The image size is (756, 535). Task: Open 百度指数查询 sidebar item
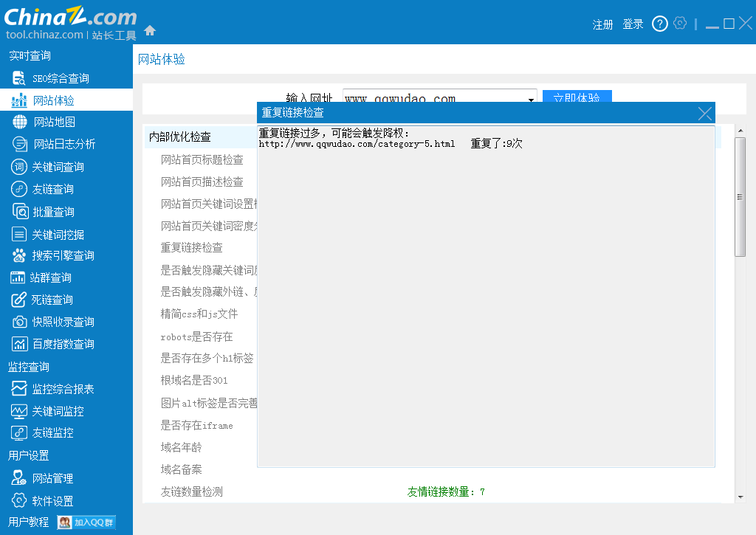click(x=63, y=344)
